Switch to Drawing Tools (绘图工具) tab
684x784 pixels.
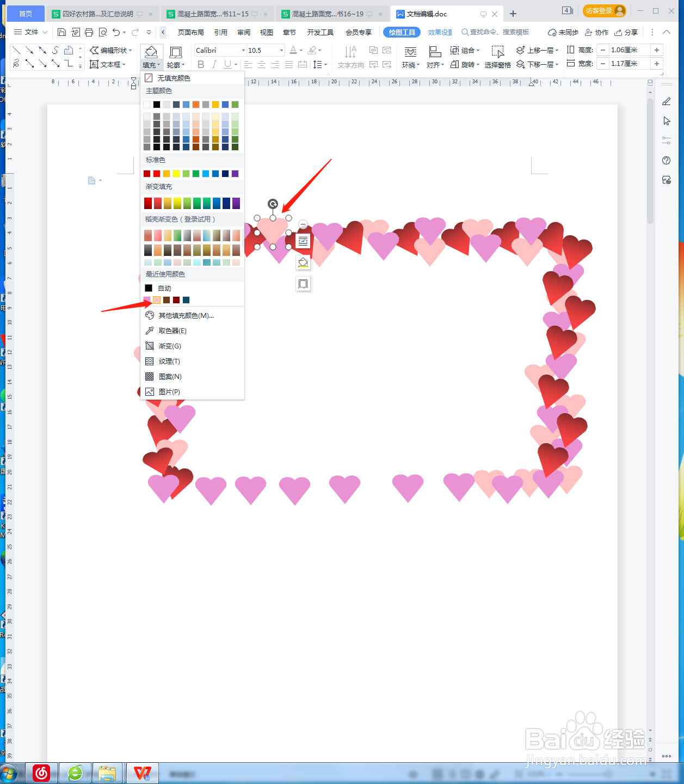pyautogui.click(x=402, y=32)
